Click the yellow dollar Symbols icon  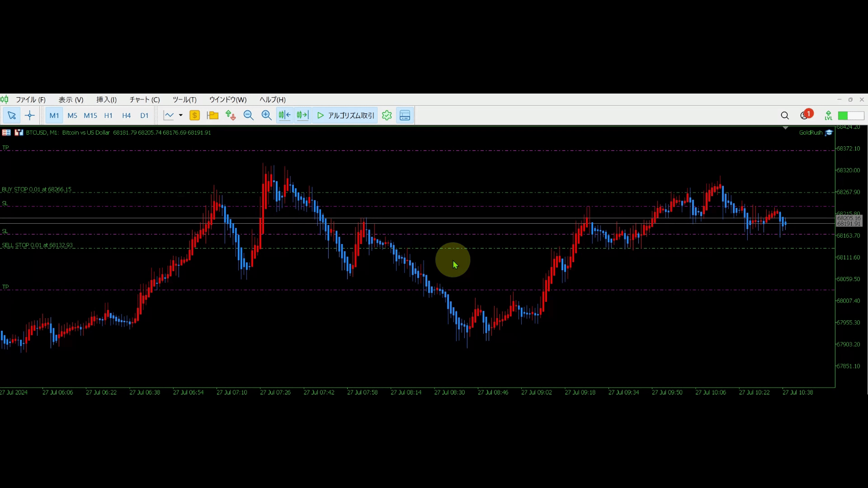point(194,116)
